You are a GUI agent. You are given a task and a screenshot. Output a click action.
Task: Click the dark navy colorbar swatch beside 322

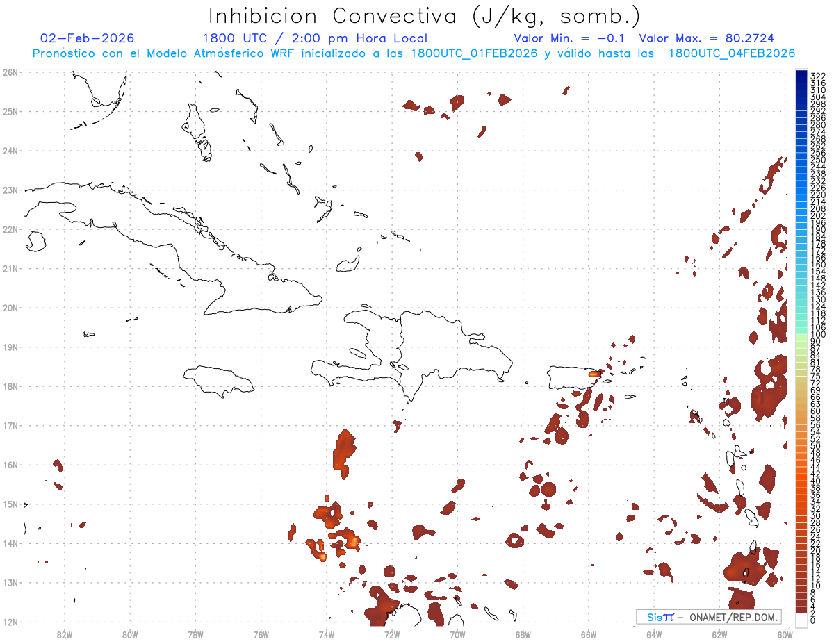pyautogui.click(x=801, y=74)
